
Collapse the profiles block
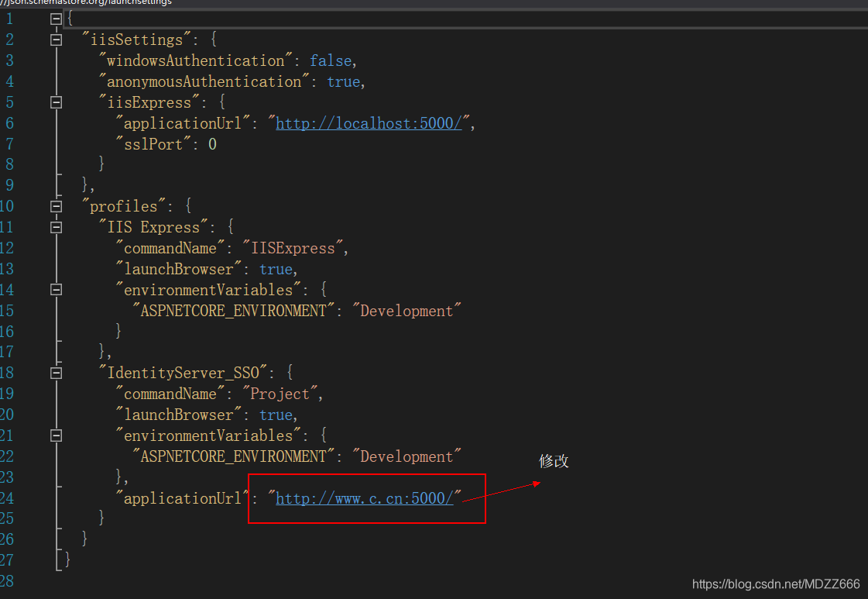click(56, 207)
